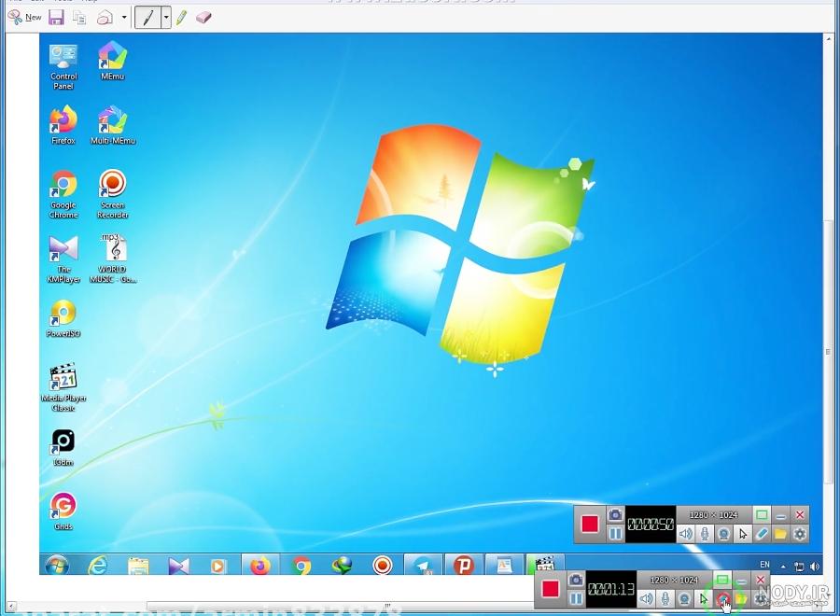The height and width of the screenshot is (616, 840).
Task: Click the horizontal scrollbar left arrow
Action: pos(10,607)
